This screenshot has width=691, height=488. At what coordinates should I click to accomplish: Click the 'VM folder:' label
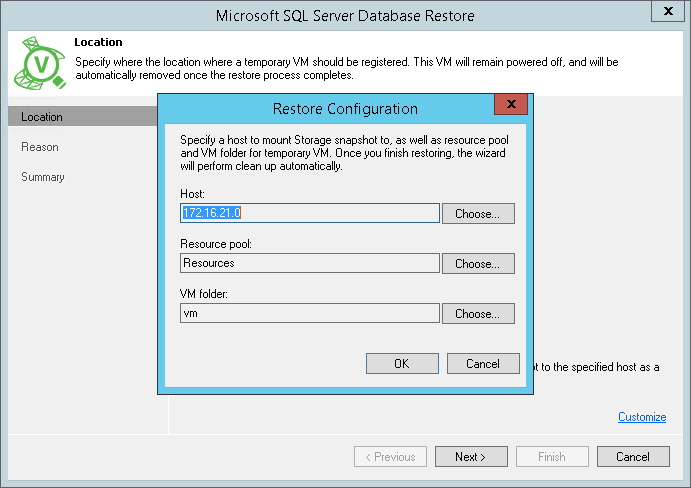pyautogui.click(x=204, y=294)
